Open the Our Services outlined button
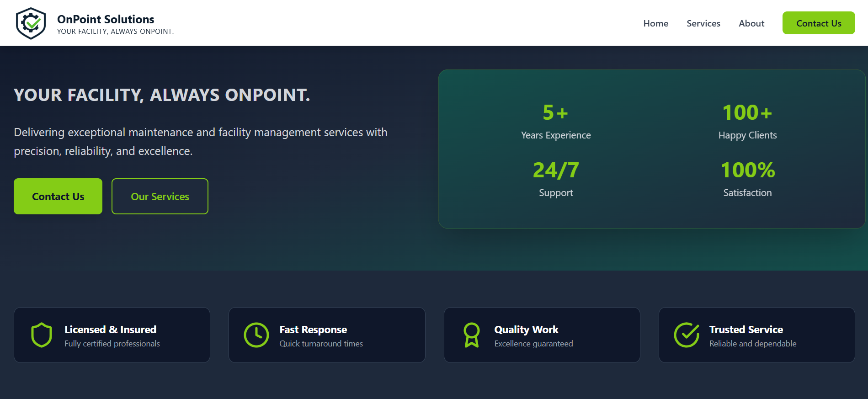 (x=160, y=196)
